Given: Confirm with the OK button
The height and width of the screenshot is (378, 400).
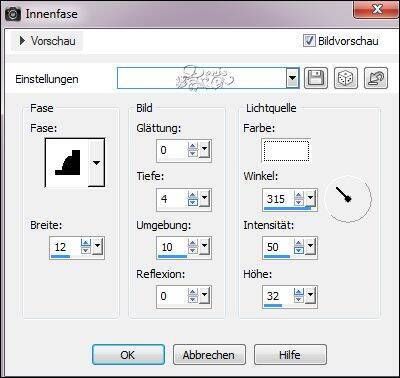Looking at the screenshot, I should click(x=128, y=355).
